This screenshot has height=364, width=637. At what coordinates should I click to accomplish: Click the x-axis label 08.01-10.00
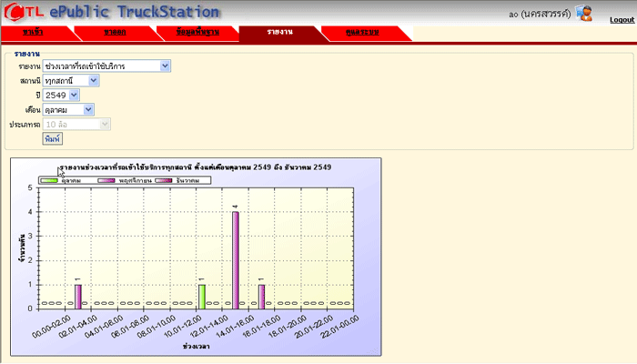point(158,327)
